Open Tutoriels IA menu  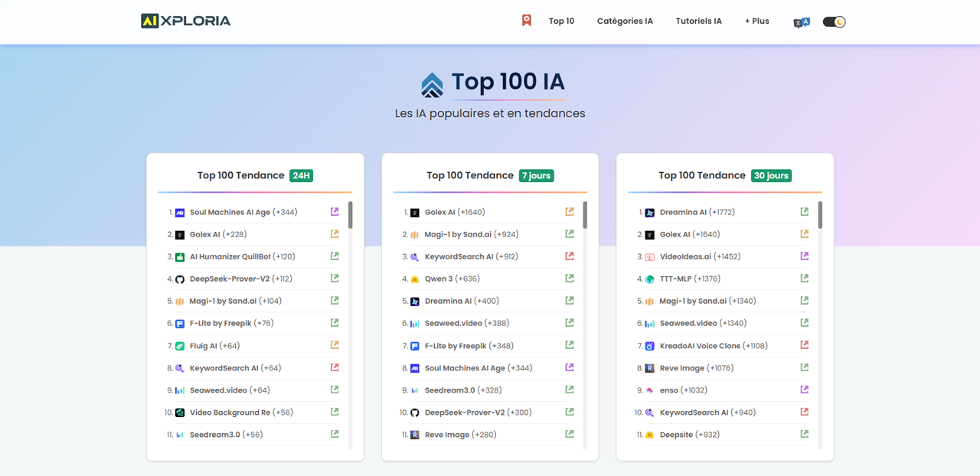coord(698,21)
